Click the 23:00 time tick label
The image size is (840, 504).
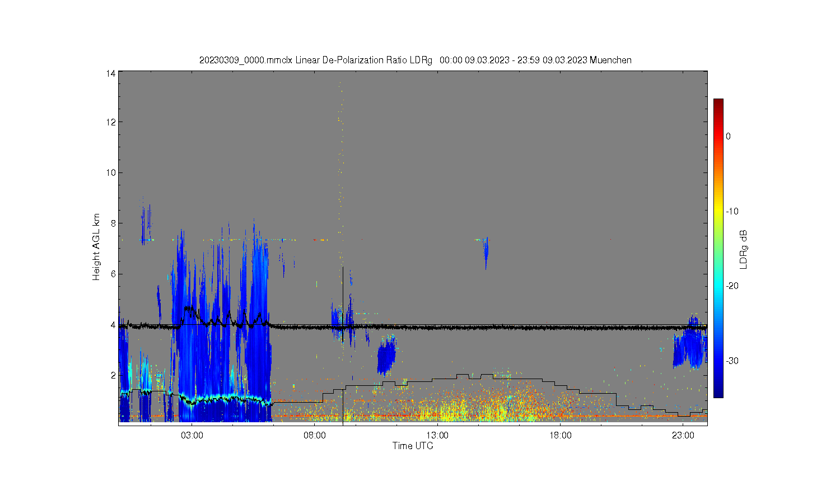tap(683, 435)
